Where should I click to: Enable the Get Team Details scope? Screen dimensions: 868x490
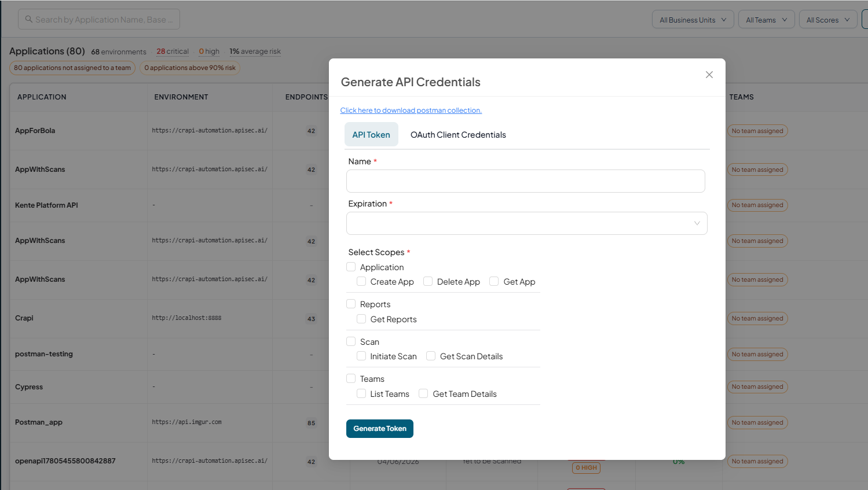tap(423, 393)
